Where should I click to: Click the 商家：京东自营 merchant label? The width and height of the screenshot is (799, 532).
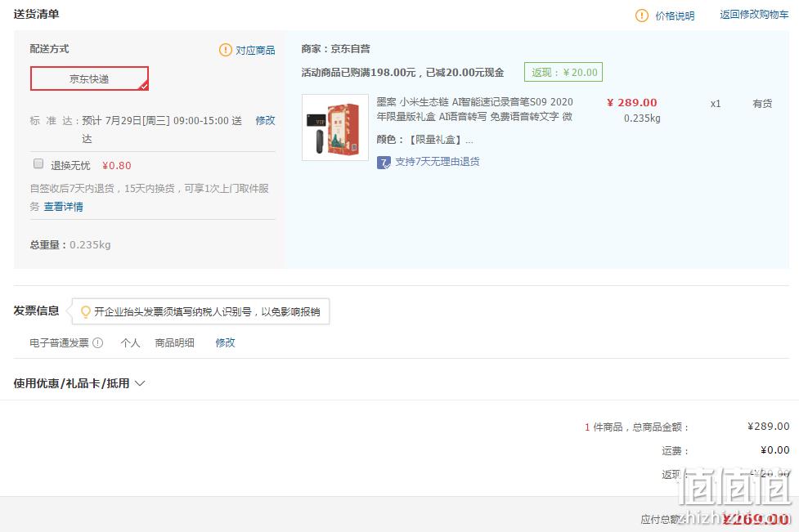click(x=336, y=49)
